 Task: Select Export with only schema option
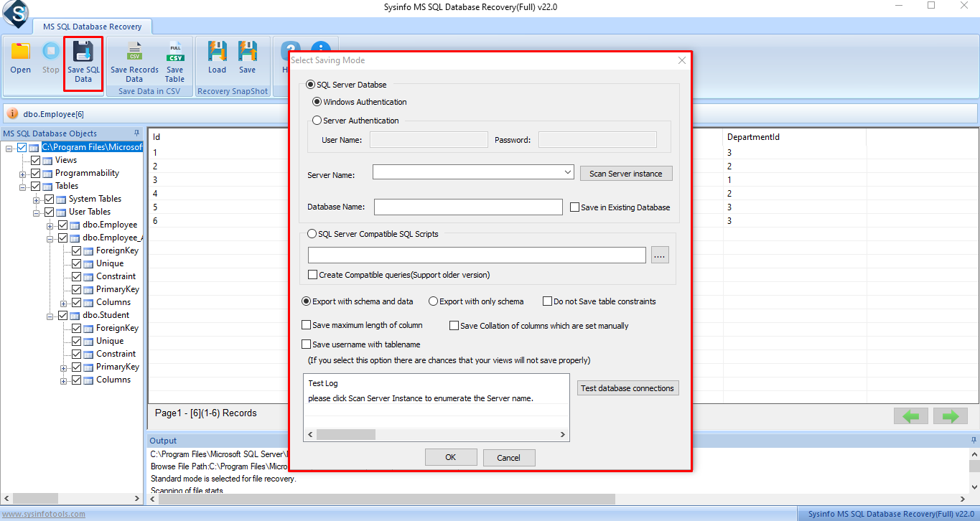(x=433, y=301)
